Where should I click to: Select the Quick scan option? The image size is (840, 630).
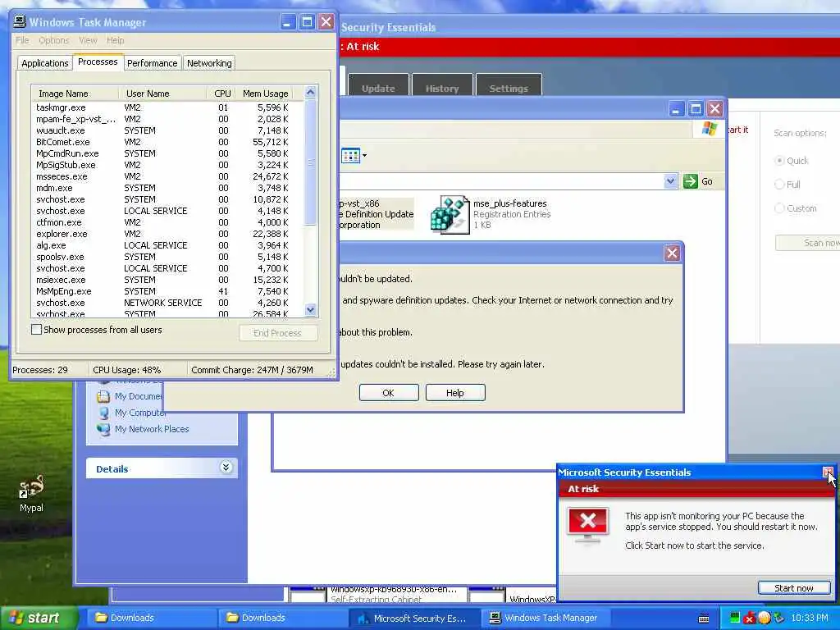pos(779,161)
